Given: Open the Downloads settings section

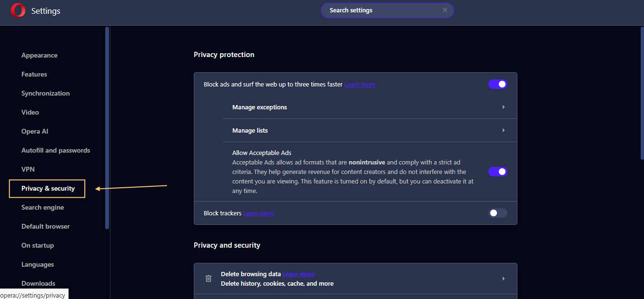Looking at the screenshot, I should [38, 283].
